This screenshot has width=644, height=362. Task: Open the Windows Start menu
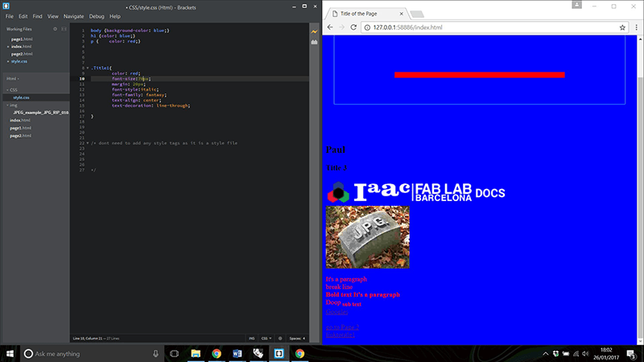tap(10, 353)
